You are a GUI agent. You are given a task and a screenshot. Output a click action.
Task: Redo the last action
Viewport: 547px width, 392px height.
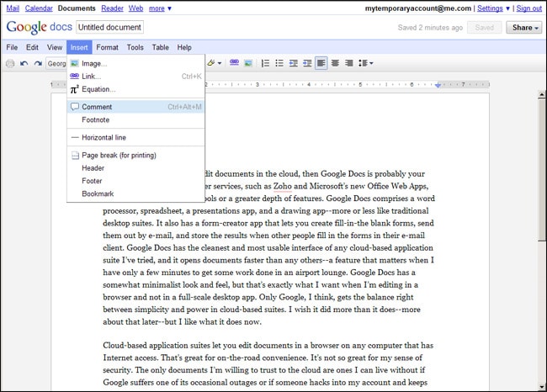coord(38,63)
